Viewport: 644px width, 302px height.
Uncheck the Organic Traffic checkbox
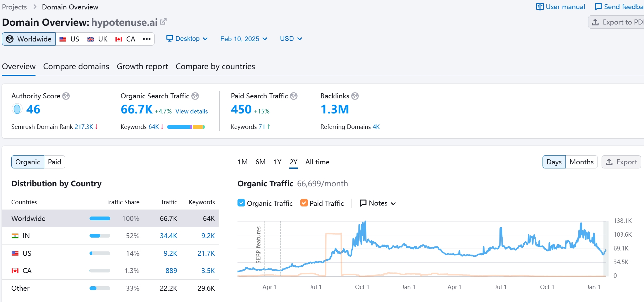(241, 203)
